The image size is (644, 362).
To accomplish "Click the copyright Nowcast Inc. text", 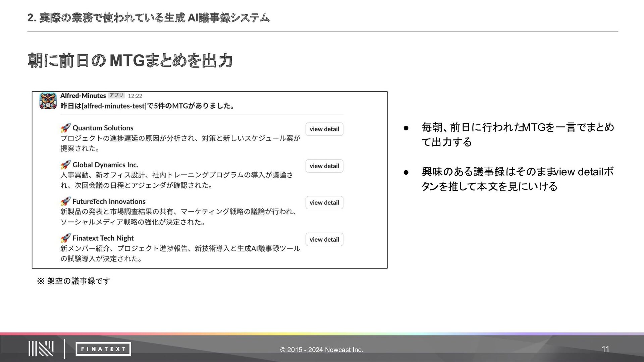I will click(322, 350).
